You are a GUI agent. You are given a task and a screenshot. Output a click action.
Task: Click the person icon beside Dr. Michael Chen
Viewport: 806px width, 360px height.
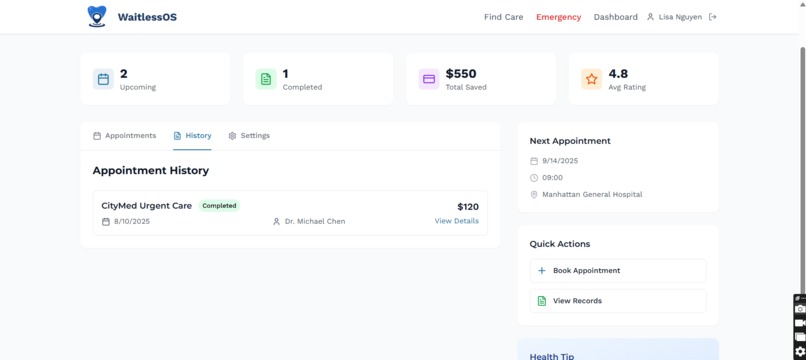coord(276,222)
